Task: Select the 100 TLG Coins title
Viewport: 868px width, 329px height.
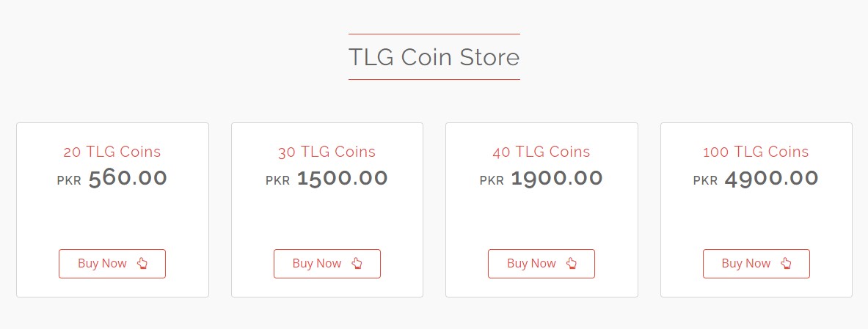Action: (x=756, y=152)
